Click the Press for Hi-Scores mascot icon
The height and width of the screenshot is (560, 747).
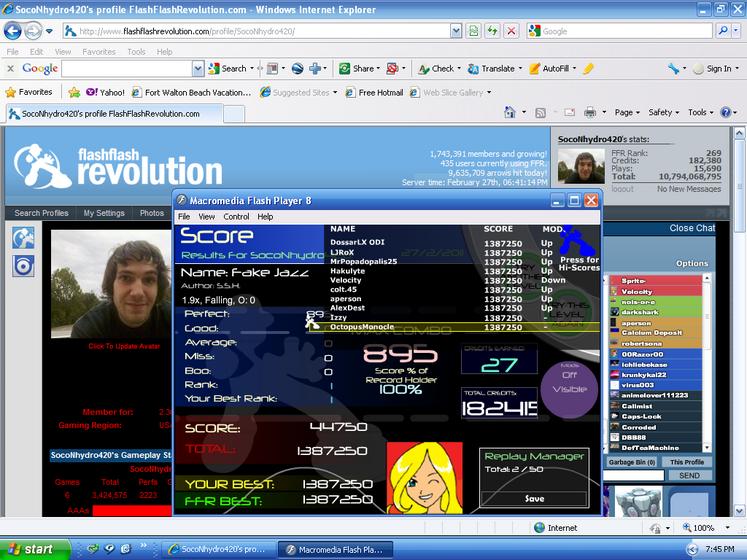(x=577, y=241)
